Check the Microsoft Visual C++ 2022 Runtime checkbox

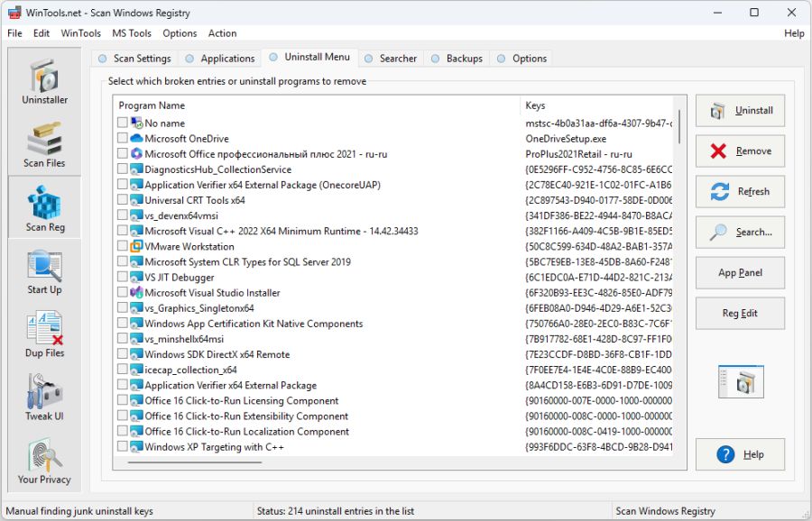click(122, 230)
